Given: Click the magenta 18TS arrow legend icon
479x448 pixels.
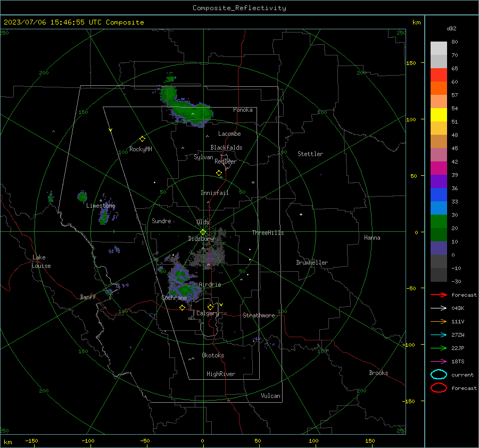Looking at the screenshot, I should tap(439, 362).
